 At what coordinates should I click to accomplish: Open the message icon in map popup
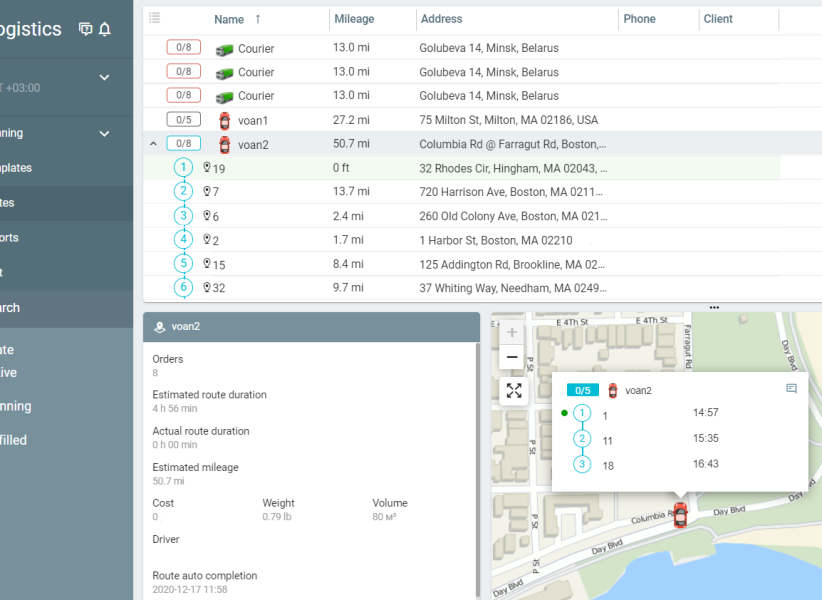click(792, 388)
